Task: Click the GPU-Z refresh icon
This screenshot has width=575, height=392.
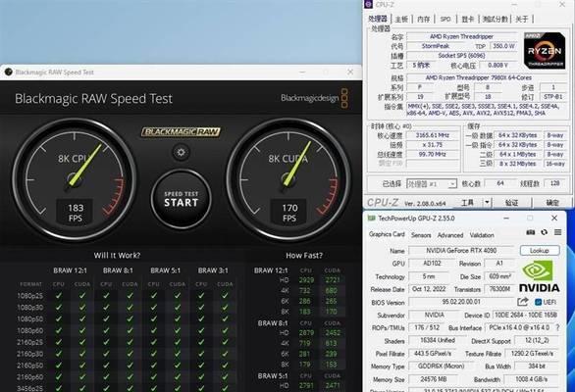Action: [x=545, y=232]
